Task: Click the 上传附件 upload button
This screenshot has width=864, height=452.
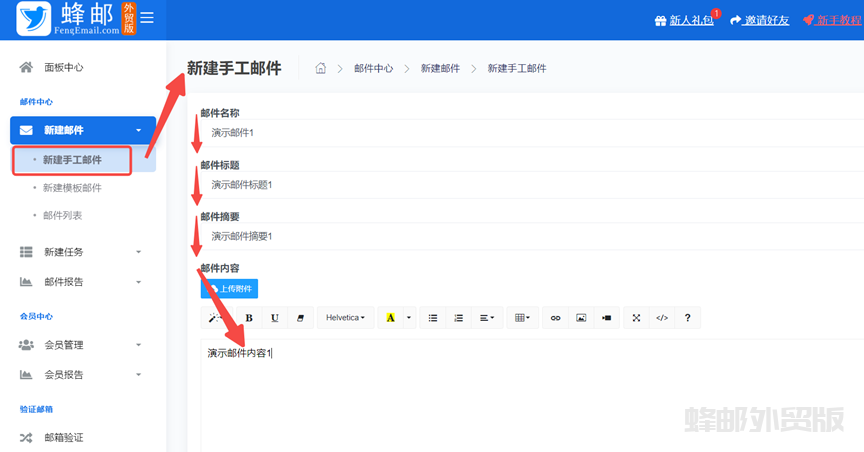Action: pos(229,289)
